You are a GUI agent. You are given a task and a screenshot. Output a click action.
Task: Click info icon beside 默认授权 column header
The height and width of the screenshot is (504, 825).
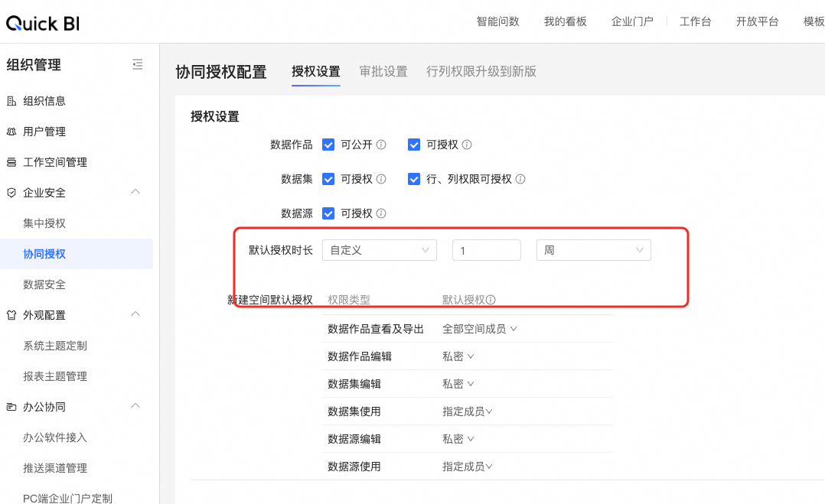[491, 301]
